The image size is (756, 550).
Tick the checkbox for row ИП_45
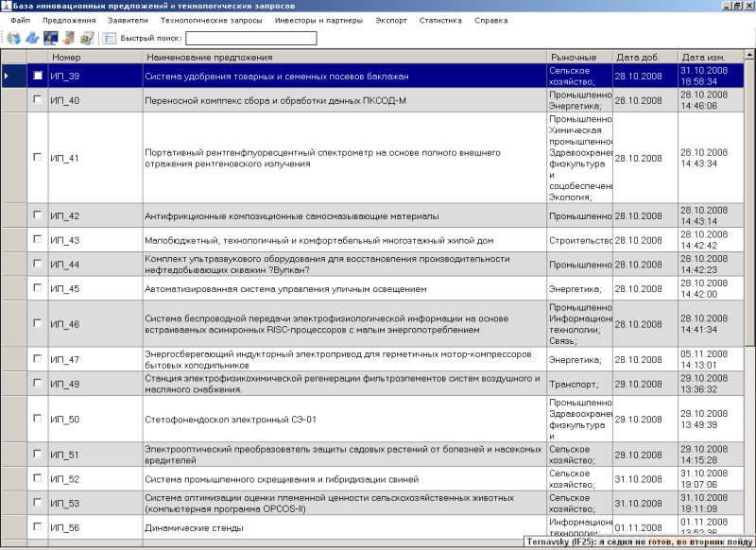tap(38, 287)
